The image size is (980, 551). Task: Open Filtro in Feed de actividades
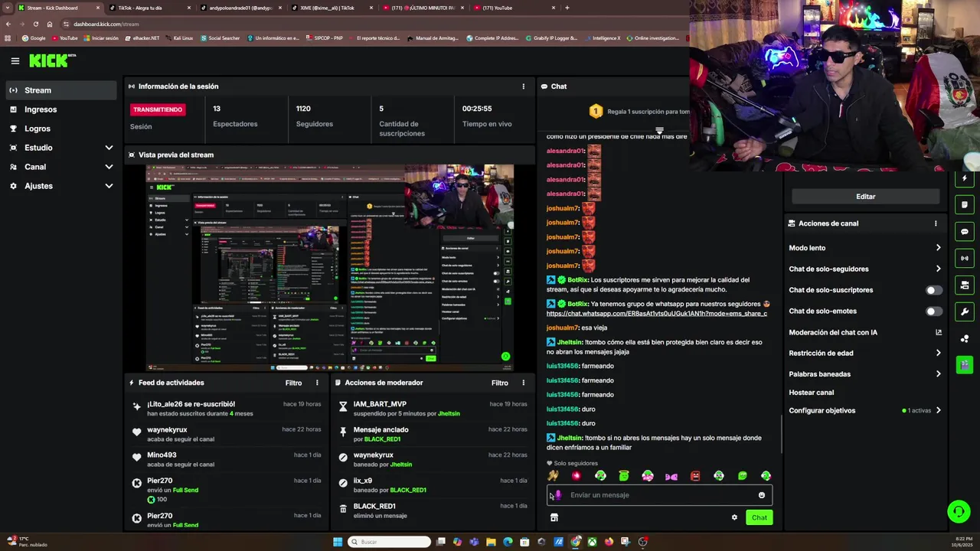(293, 383)
